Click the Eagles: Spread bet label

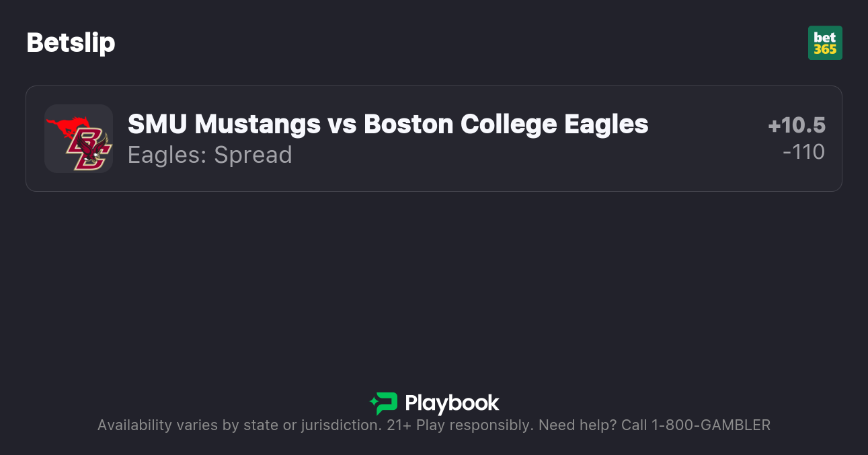click(210, 155)
